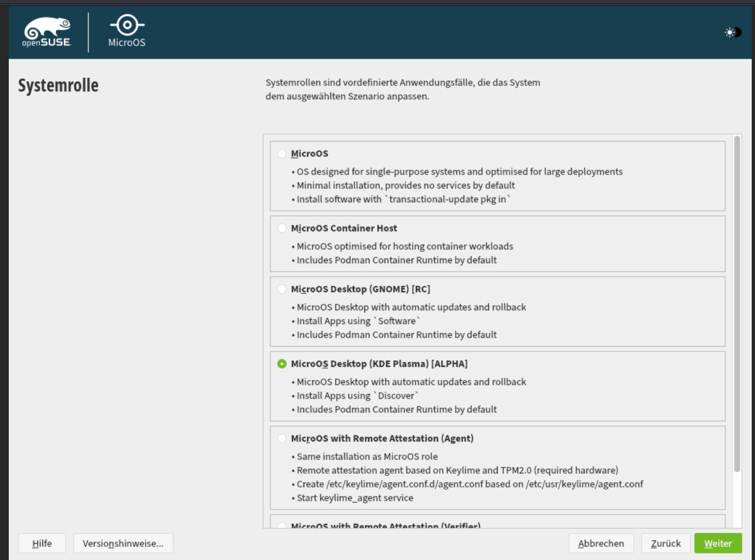Click text 'Same installation as MicroOS role'
The height and width of the screenshot is (560, 755).
point(367,456)
